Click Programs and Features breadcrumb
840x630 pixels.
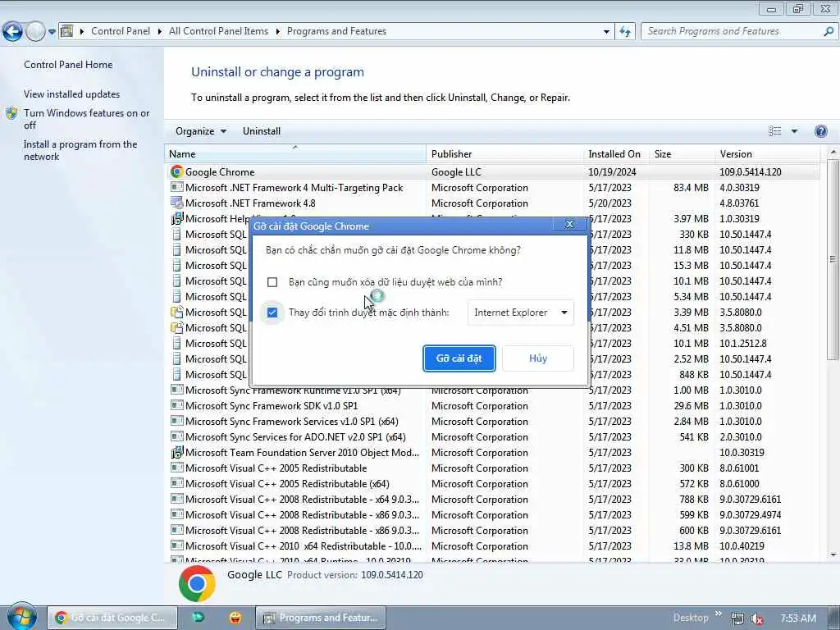[336, 31]
